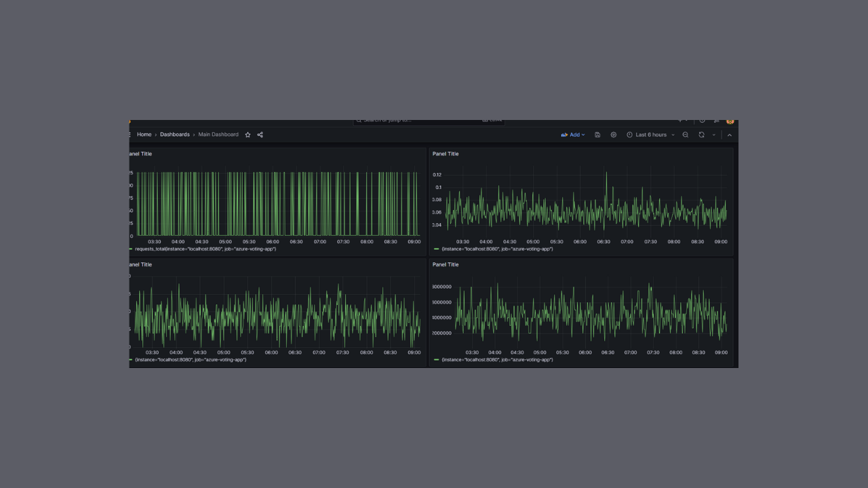Click legend color line of bottom-left panel
868x488 pixels.
[131, 360]
